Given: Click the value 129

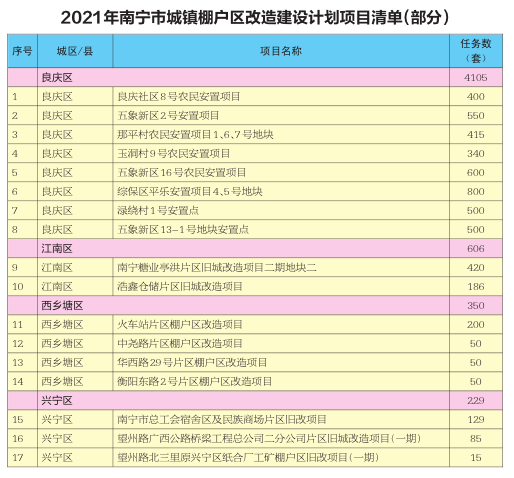Looking at the screenshot, I should pos(476,419).
